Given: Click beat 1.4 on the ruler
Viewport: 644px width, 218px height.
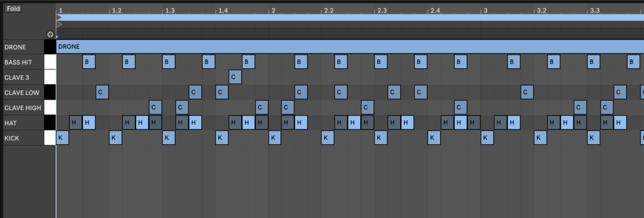Looking at the screenshot, I should coord(223,10).
